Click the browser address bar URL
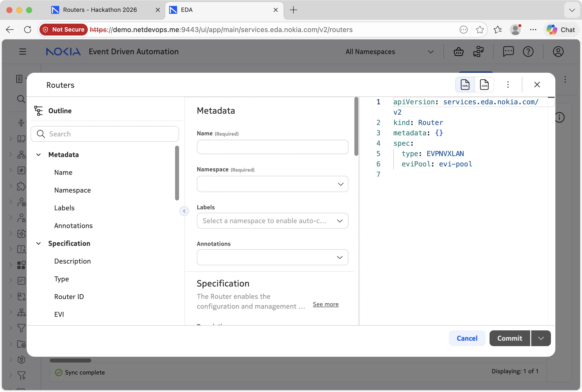The height and width of the screenshot is (392, 582). [x=221, y=30]
